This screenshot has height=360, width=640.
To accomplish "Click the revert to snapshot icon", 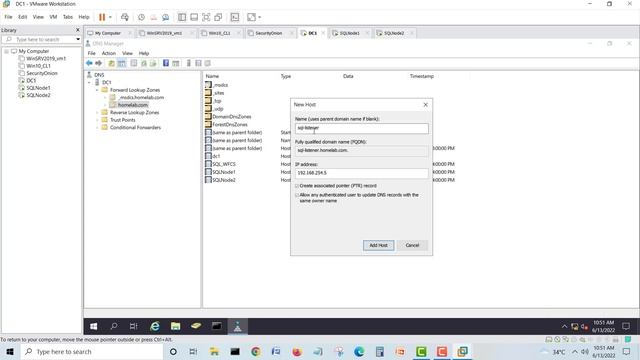I will (153, 17).
